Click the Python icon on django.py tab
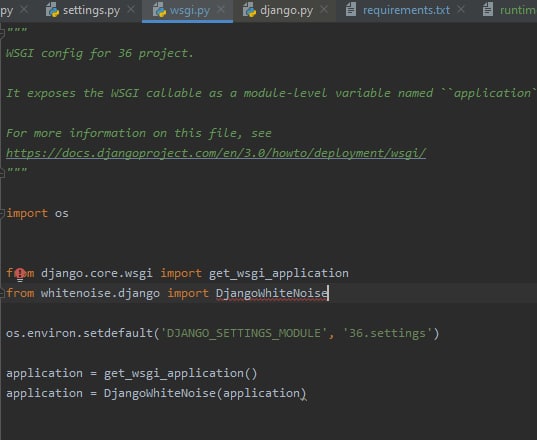537x440 pixels. 249,10
